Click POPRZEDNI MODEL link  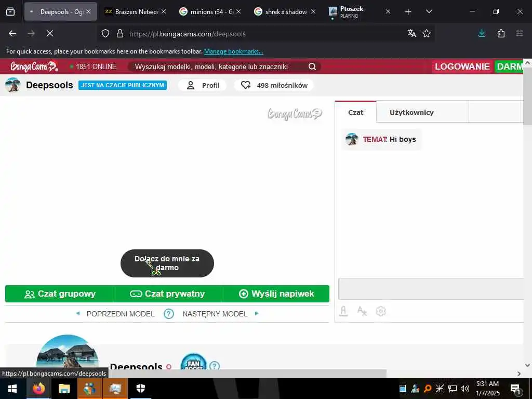121,314
